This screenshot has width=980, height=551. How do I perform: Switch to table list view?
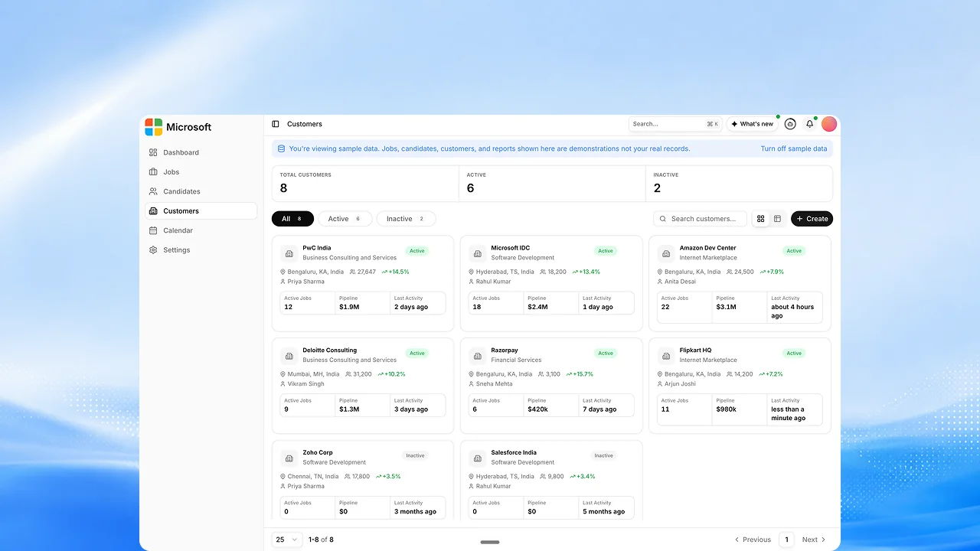point(777,219)
